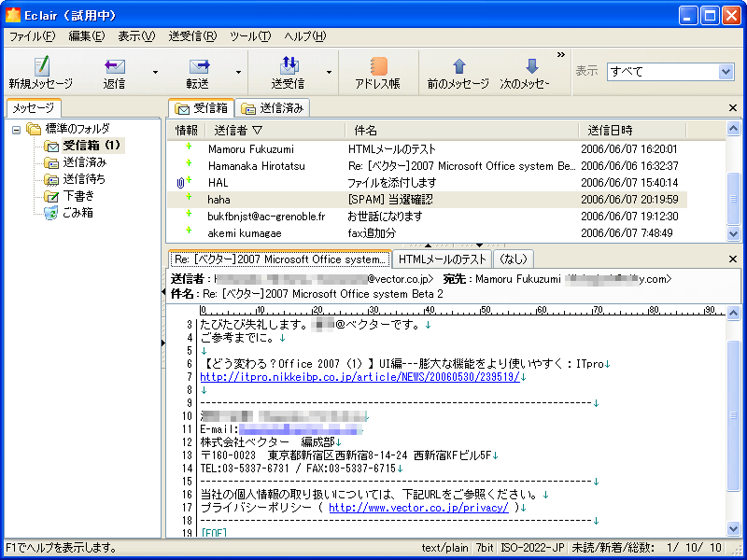Open the ヘルプ(H) menu
The width and height of the screenshot is (747, 560).
pos(305,36)
